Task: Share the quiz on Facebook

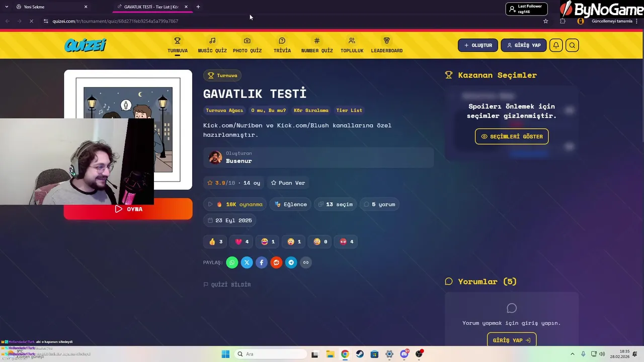Action: click(261, 262)
